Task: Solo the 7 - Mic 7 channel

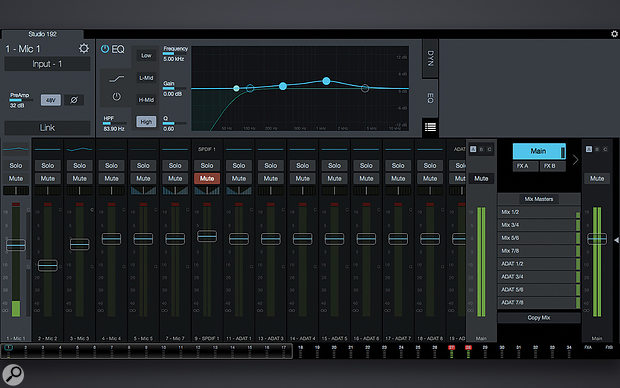Action: tap(175, 165)
